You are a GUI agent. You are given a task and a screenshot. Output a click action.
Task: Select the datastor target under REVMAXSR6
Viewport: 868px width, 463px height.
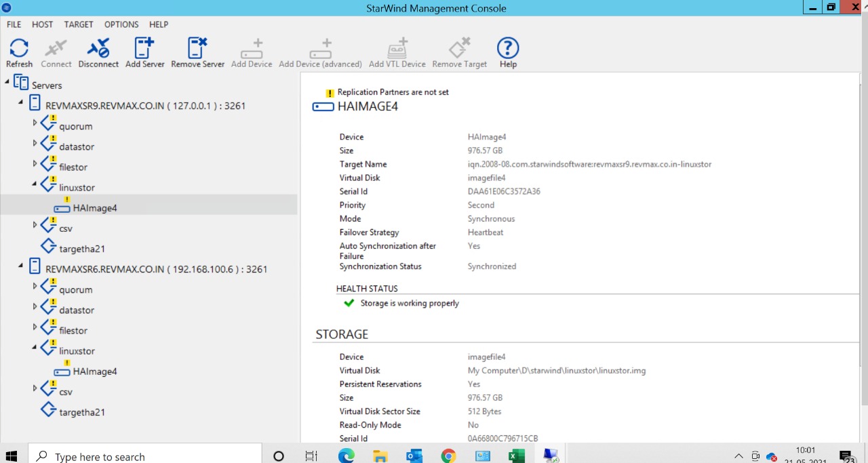[x=77, y=310]
